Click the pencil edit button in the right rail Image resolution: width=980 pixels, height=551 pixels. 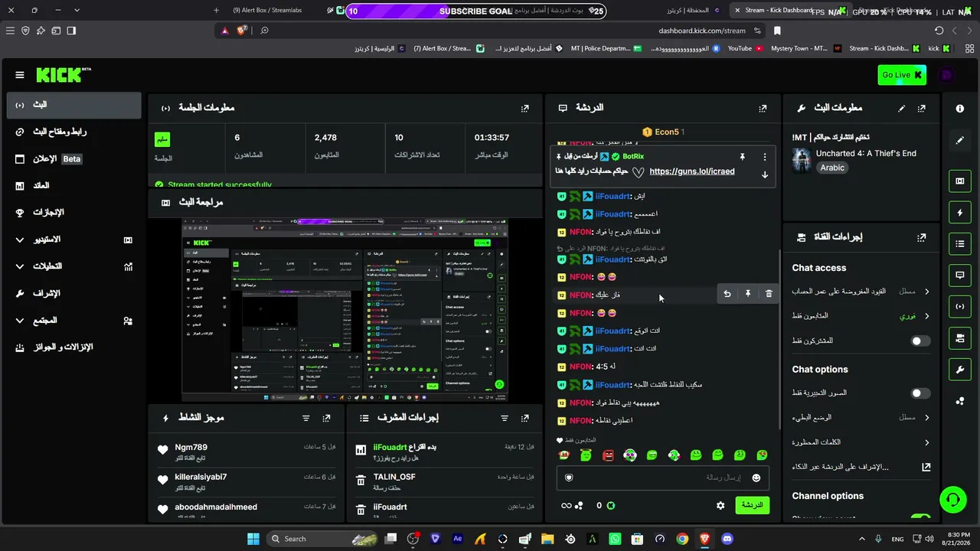point(960,141)
